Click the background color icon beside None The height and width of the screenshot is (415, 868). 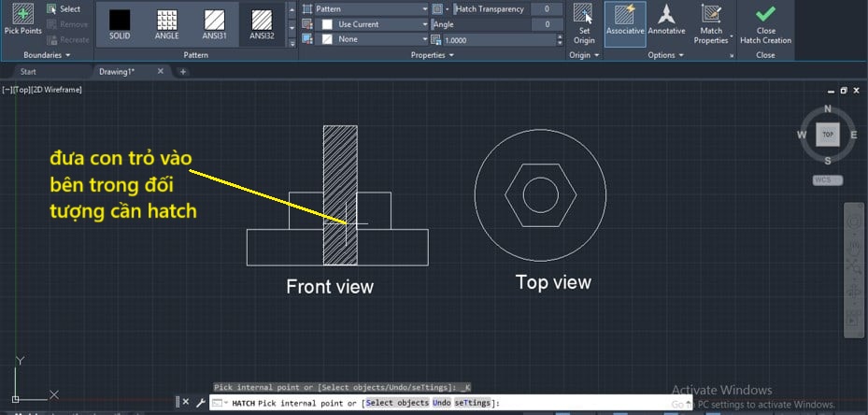point(307,39)
